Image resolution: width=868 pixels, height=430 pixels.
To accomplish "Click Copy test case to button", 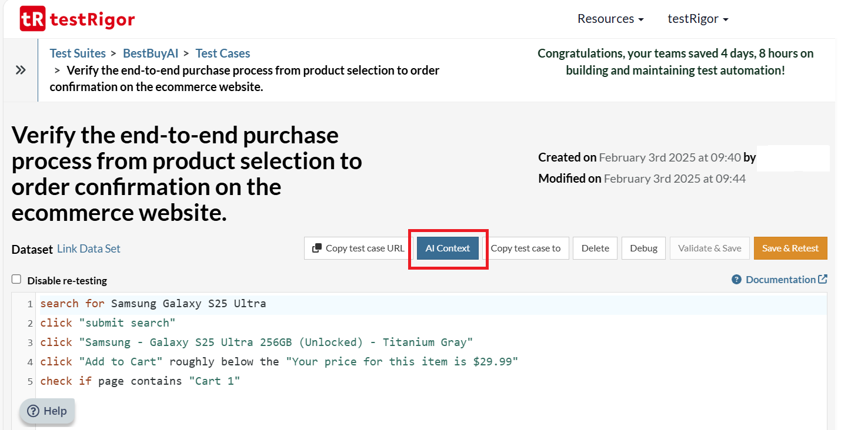I will [x=525, y=248].
